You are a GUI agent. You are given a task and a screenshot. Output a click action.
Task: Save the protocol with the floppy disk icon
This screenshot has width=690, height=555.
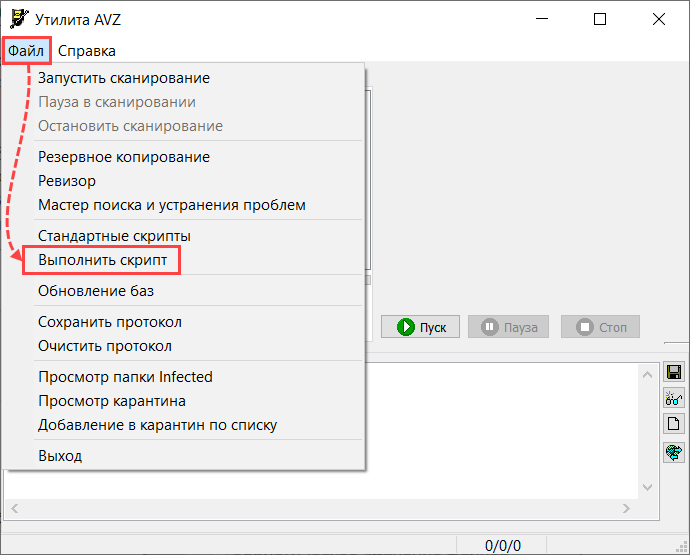[674, 372]
